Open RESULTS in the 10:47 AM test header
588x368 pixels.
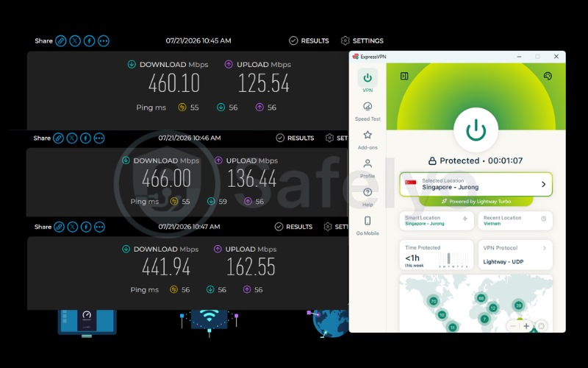click(293, 227)
